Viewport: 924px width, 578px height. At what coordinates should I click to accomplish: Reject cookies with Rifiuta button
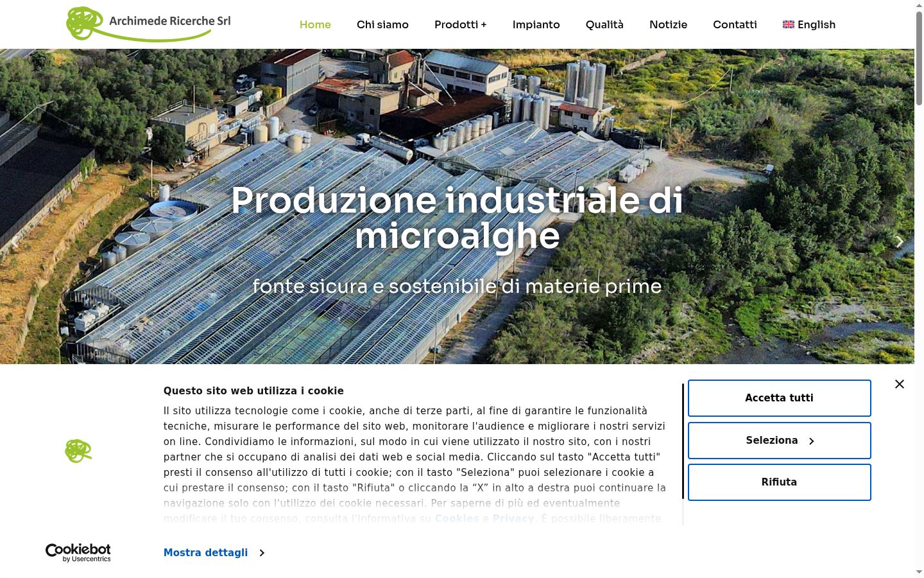(x=779, y=482)
